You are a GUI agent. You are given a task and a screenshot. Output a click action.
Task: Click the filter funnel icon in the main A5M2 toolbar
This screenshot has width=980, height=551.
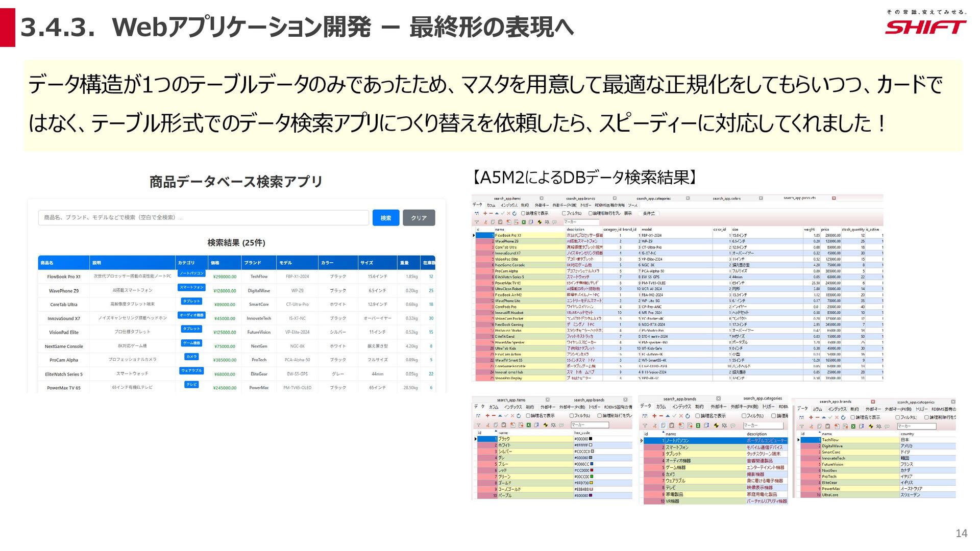[476, 222]
